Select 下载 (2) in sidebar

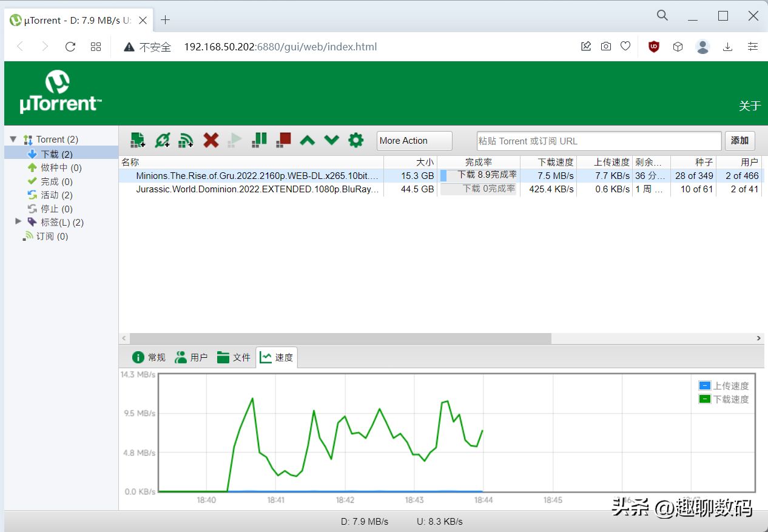pyautogui.click(x=61, y=154)
